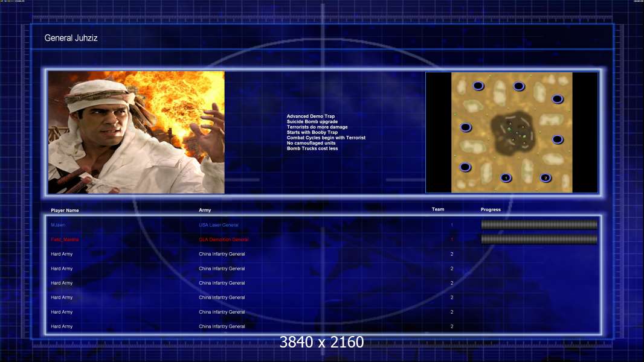This screenshot has height=362, width=644.
Task: Click 'Combat Cycles begin with Terrorist' line
Action: point(326,138)
